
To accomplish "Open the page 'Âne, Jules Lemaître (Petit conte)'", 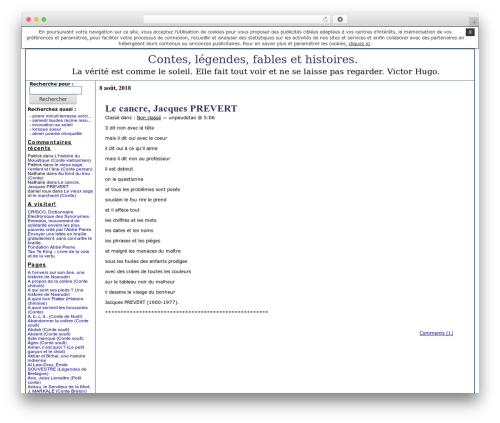I will (55, 380).
